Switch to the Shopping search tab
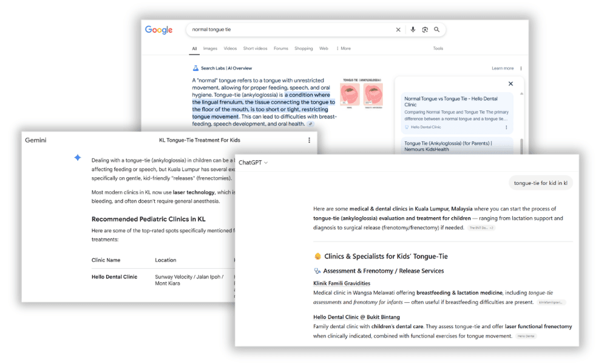This screenshot has width=607, height=364. [x=303, y=48]
